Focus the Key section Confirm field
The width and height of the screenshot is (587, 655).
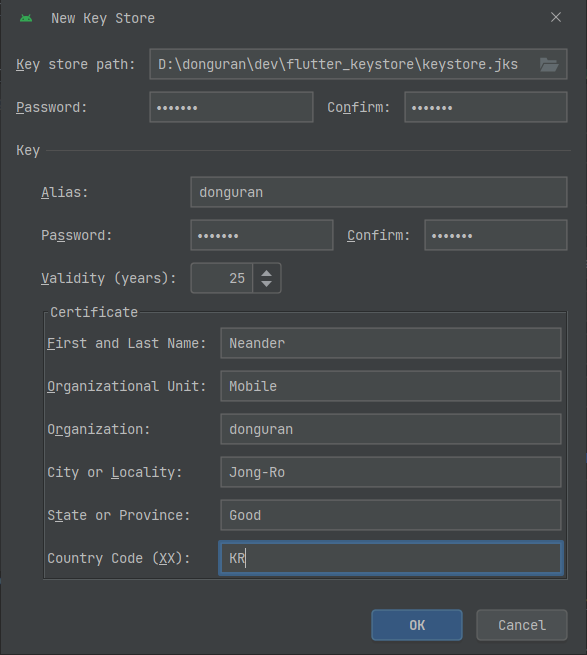[496, 235]
